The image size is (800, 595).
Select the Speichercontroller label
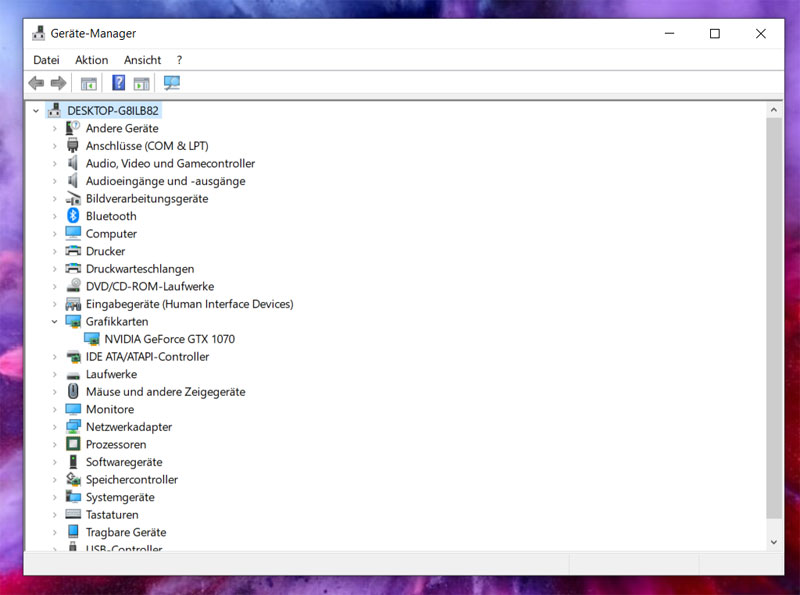click(132, 479)
